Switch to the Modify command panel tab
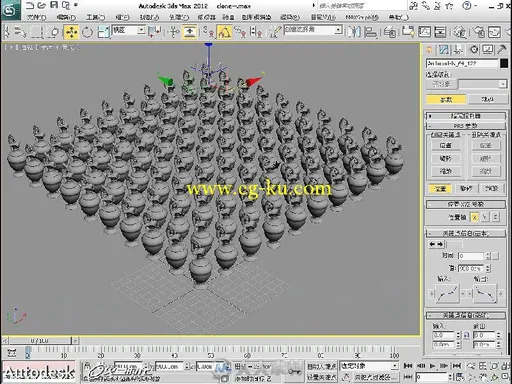Image resolution: width=512 pixels, height=384 pixels. [443, 50]
